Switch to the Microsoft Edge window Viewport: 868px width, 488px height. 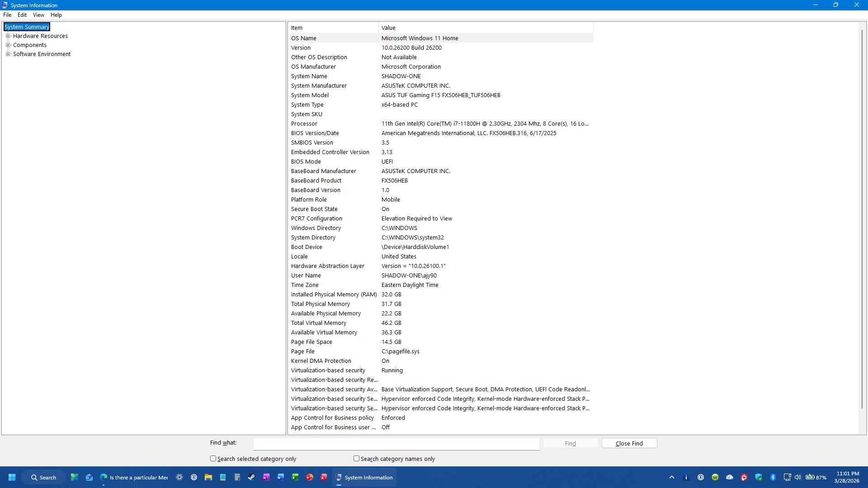point(134,477)
